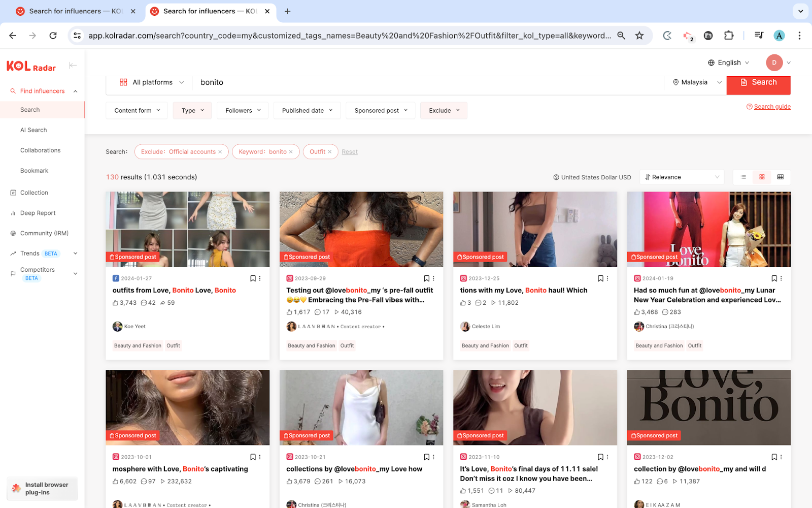Reload the page in browser
This screenshot has width=812, height=508.
coord(53,36)
